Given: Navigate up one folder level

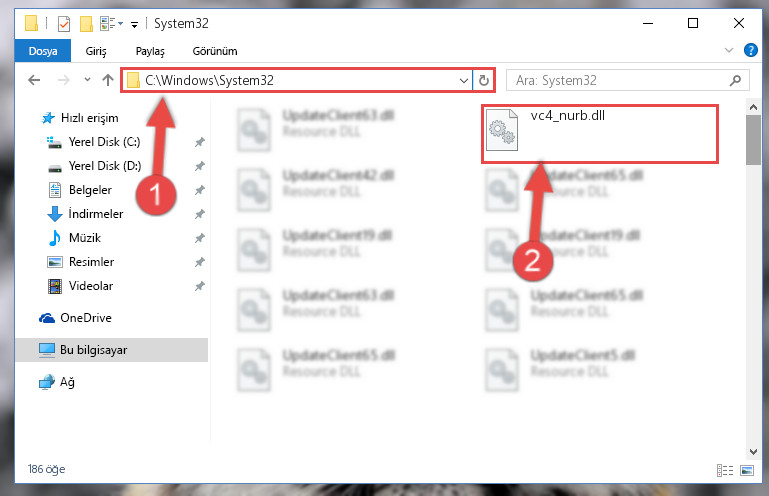Looking at the screenshot, I should point(108,80).
